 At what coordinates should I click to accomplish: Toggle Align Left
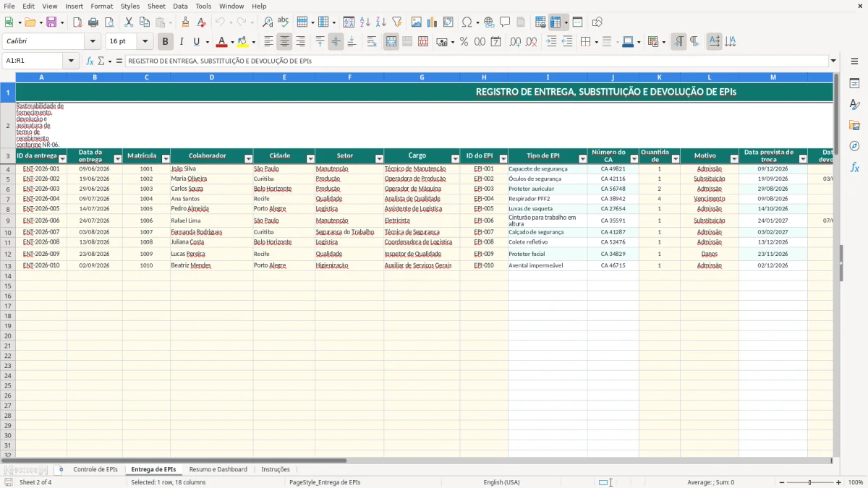pyautogui.click(x=268, y=42)
